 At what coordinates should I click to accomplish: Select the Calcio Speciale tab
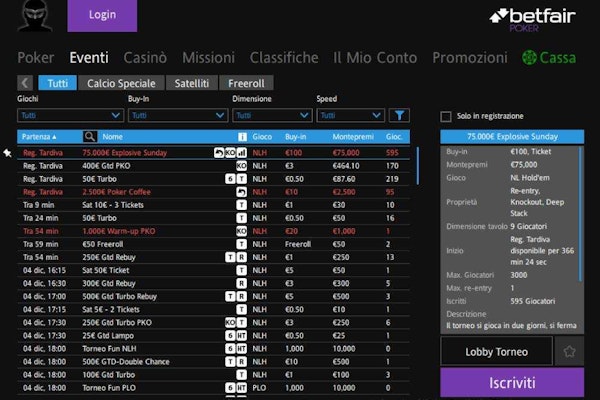[x=121, y=83]
